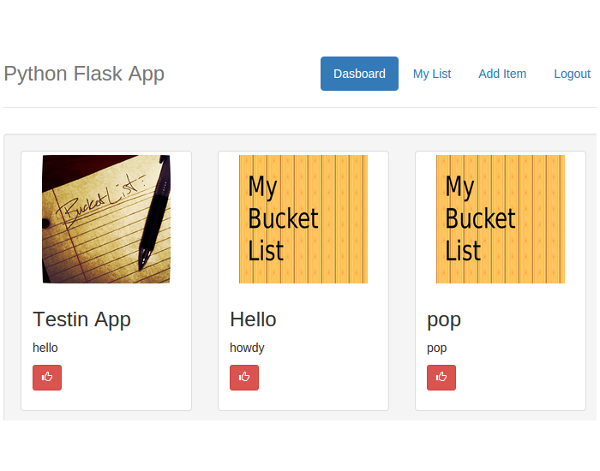Go to My List

point(432,73)
